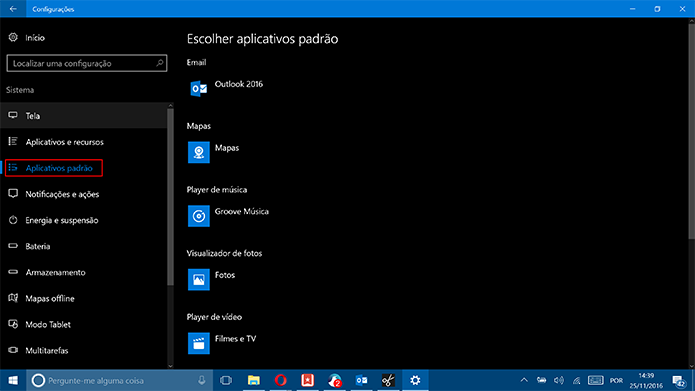The height and width of the screenshot is (391, 695).
Task: Click the POR language indicator
Action: point(616,380)
